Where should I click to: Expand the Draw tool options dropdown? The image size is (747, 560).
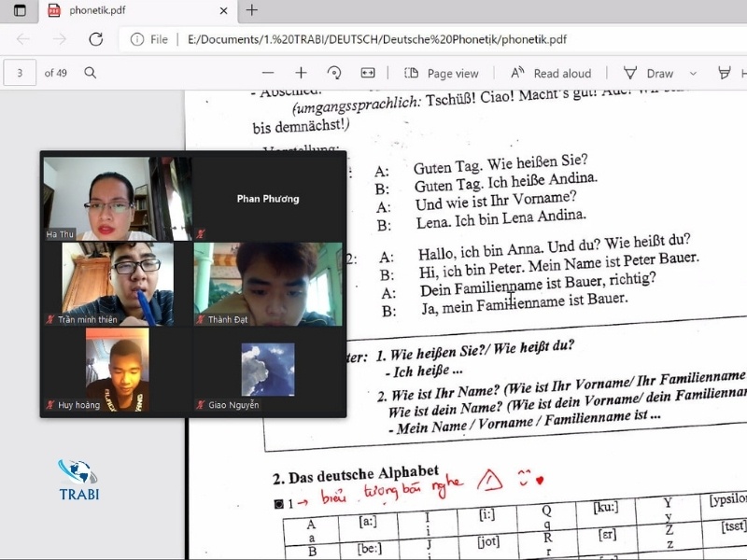[x=693, y=74]
